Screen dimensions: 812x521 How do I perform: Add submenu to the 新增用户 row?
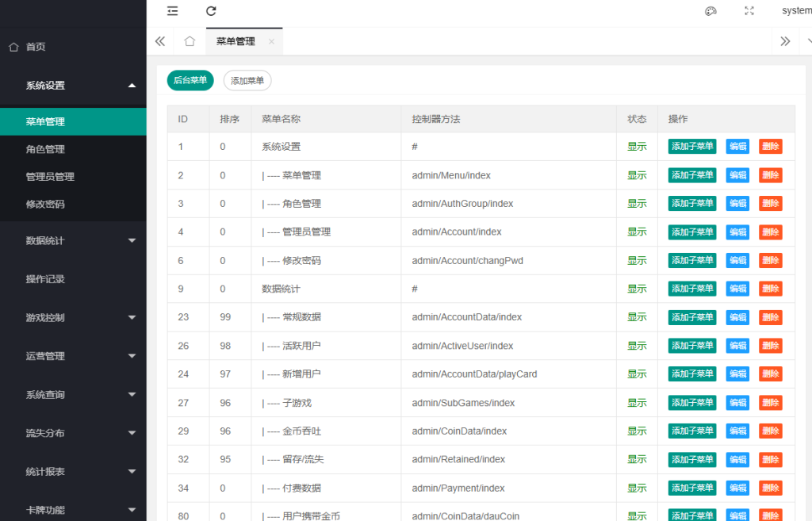(x=691, y=374)
